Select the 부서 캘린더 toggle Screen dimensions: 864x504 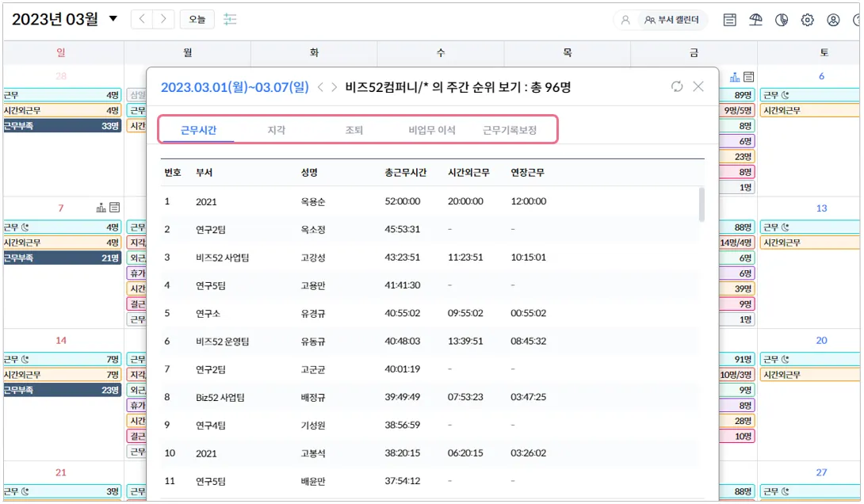pos(673,21)
